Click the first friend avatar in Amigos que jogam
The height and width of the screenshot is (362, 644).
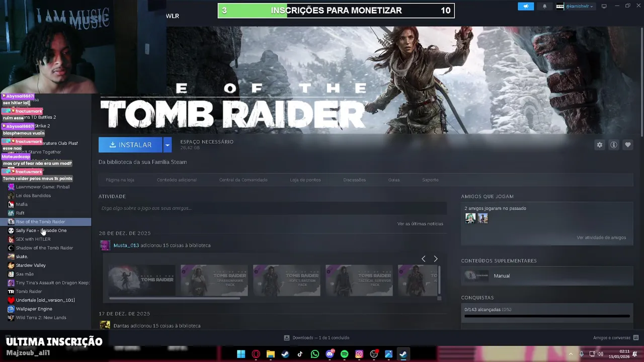470,218
